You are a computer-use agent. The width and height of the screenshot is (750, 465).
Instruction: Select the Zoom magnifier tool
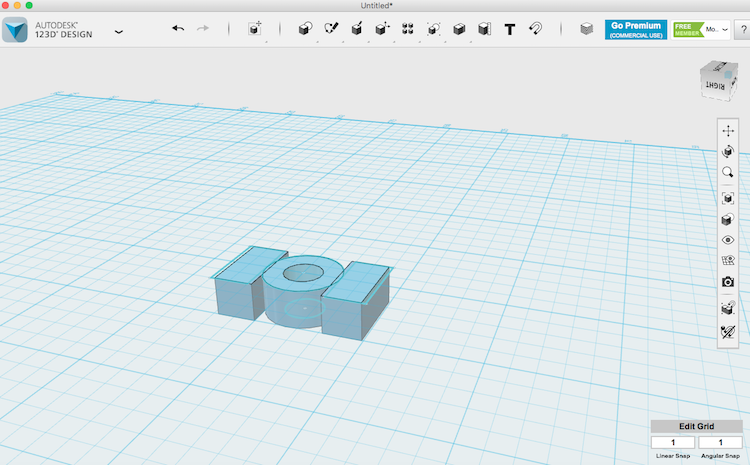[x=728, y=172]
